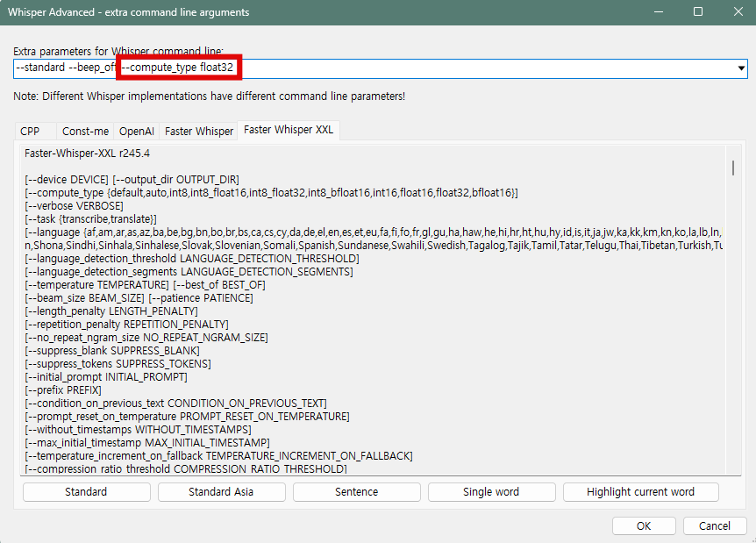Select the Highlight current word preset

click(x=640, y=492)
